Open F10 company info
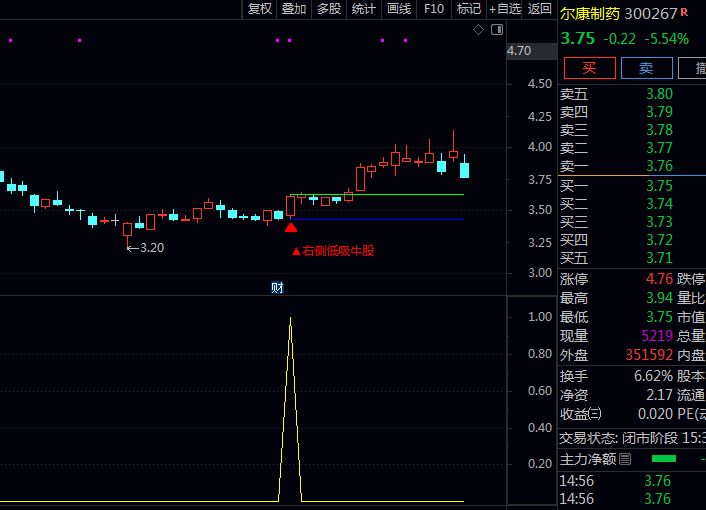706x510 pixels. (434, 9)
